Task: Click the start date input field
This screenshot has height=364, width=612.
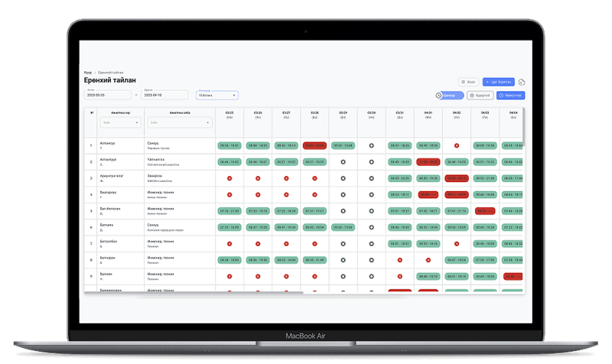Action: point(107,96)
